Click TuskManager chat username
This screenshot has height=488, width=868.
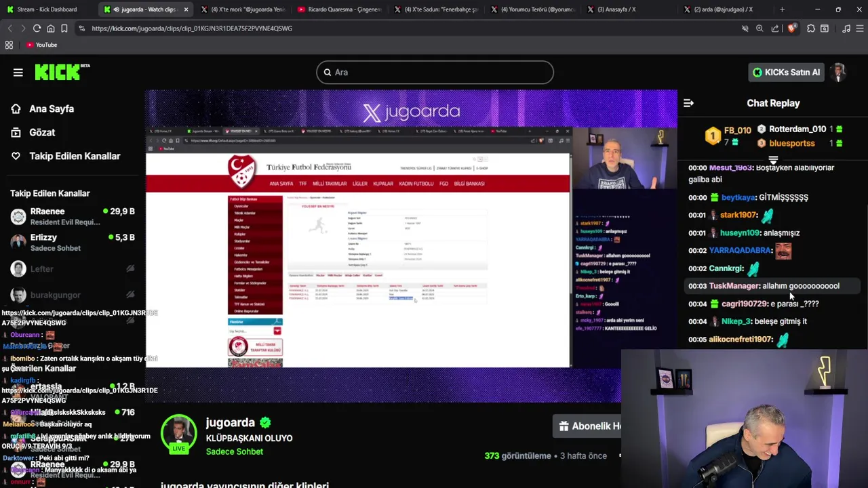[734, 286]
